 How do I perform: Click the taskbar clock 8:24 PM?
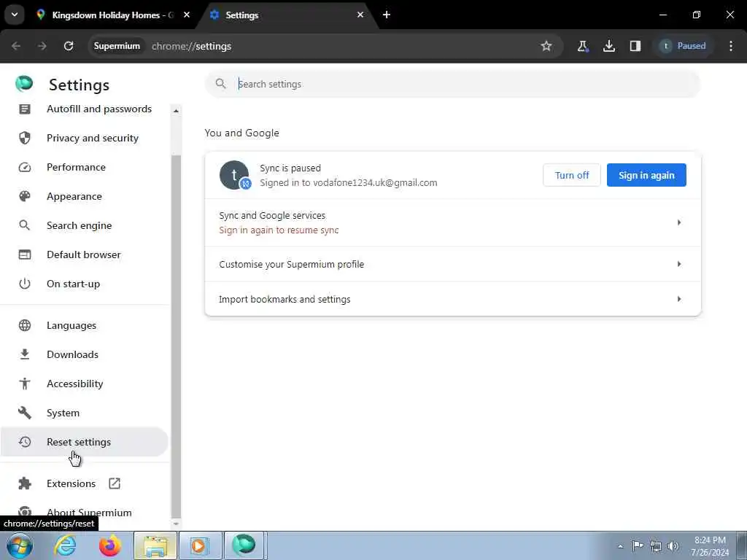(x=710, y=540)
